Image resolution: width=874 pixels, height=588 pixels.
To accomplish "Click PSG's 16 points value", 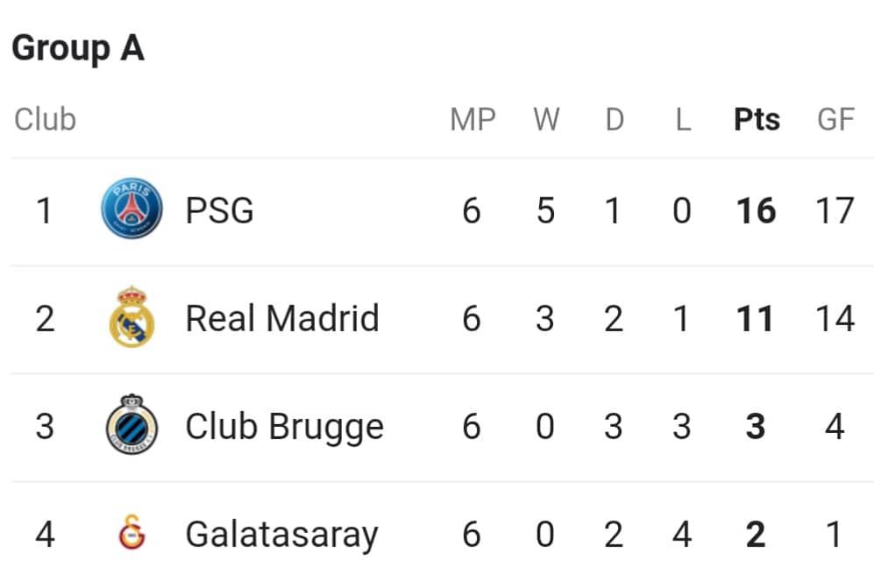I will 756,210.
